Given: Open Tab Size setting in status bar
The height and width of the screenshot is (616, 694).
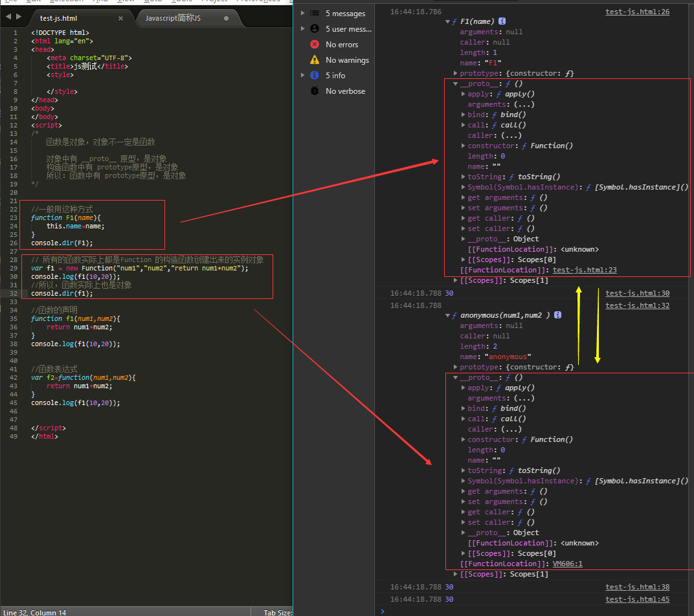Looking at the screenshot, I should click(x=278, y=612).
